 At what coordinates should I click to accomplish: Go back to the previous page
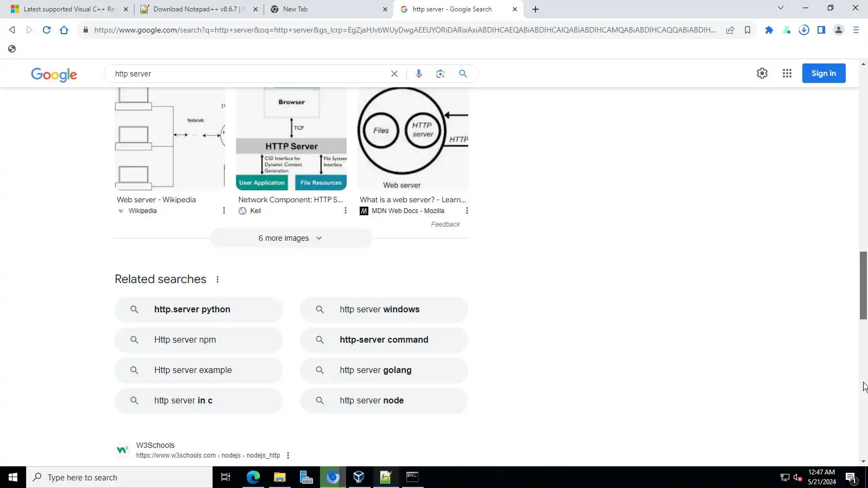pos(12,30)
